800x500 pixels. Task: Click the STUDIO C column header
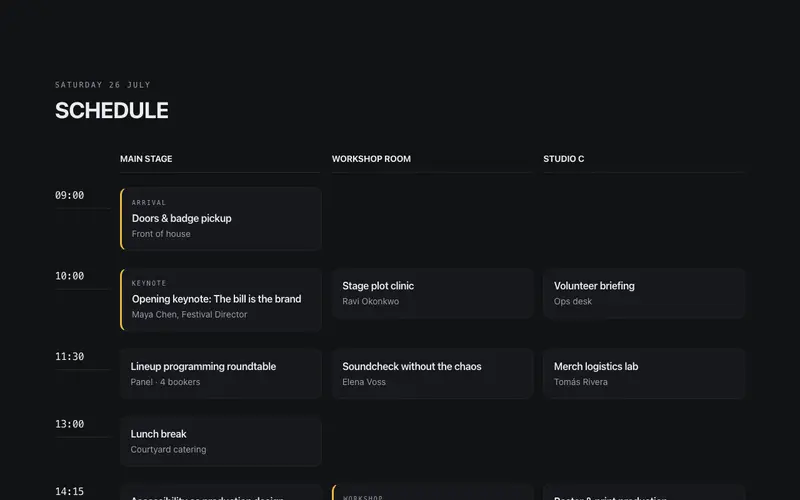pos(564,159)
